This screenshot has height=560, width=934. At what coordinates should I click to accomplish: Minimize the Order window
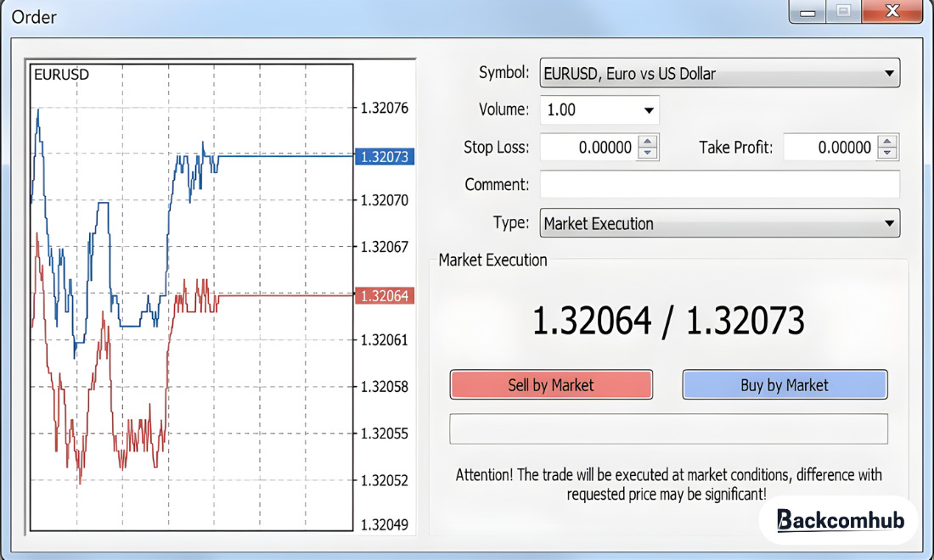tap(806, 12)
